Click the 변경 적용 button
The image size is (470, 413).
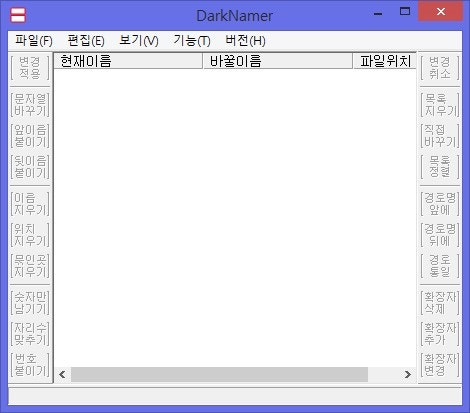point(30,68)
